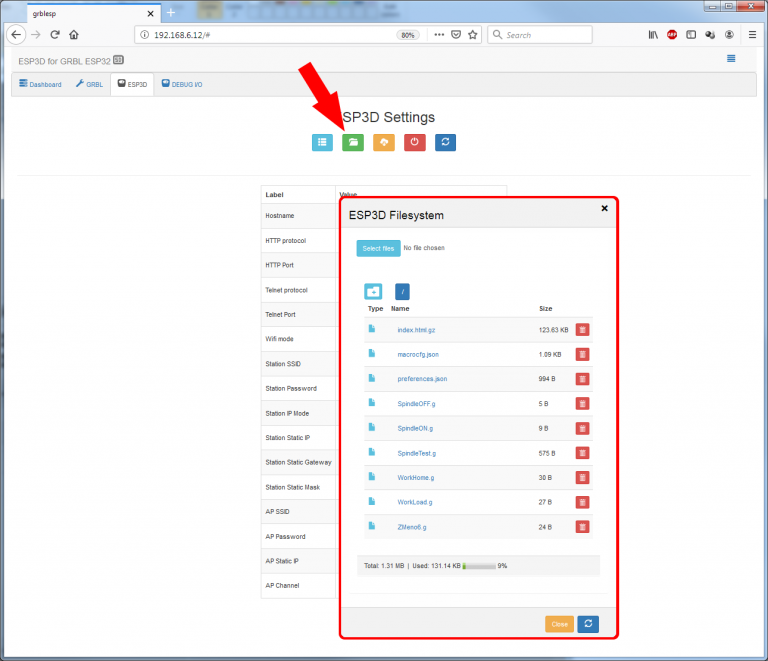The height and width of the screenshot is (661, 768).
Task: Click the Station SSID row label
Action: [x=283, y=364]
